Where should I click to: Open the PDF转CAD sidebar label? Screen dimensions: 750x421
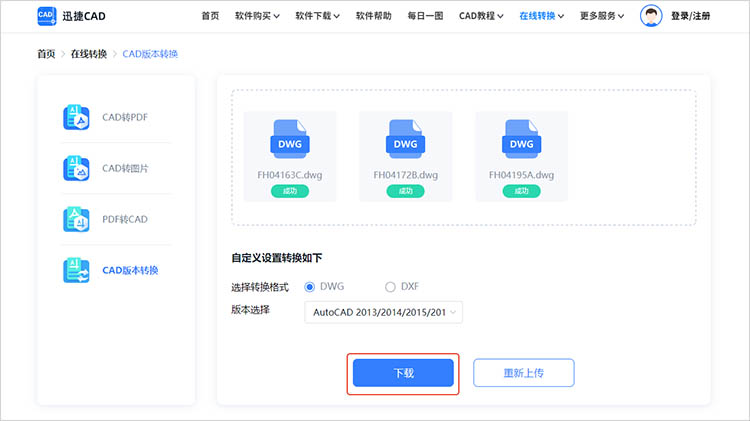pyautogui.click(x=125, y=219)
